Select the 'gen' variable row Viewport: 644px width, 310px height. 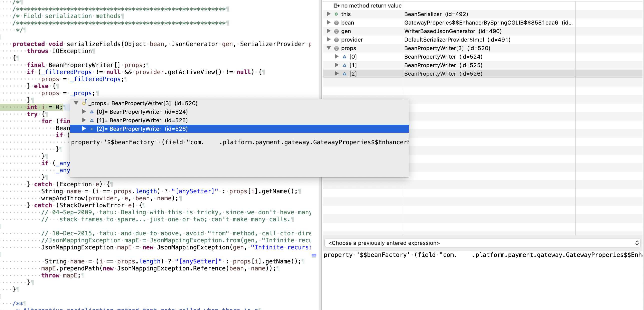482,31
